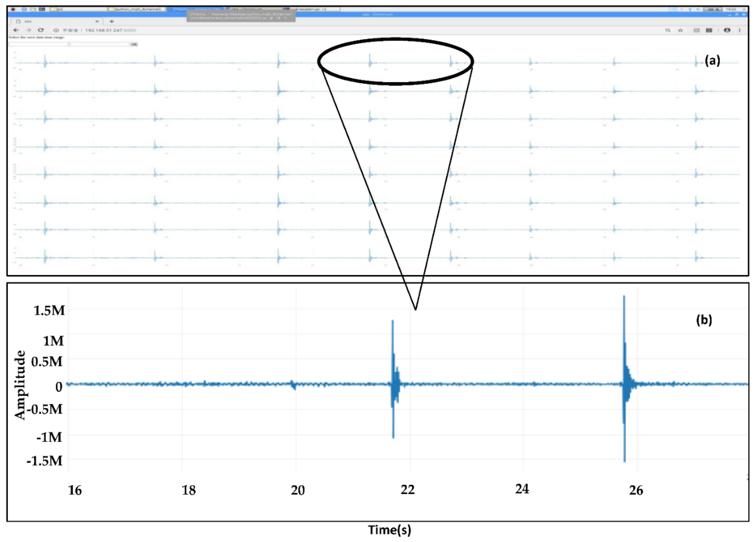Click the Wi-Fi icon in system tray
This screenshot has width=756, height=542.
(x=690, y=9)
